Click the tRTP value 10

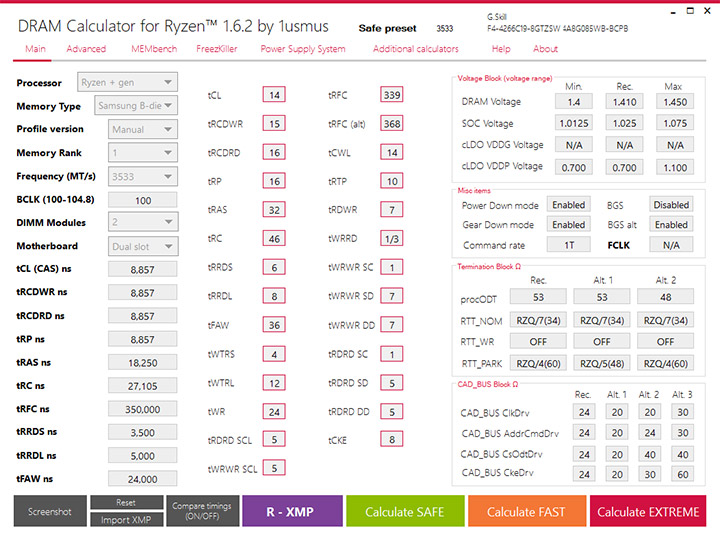(x=392, y=181)
